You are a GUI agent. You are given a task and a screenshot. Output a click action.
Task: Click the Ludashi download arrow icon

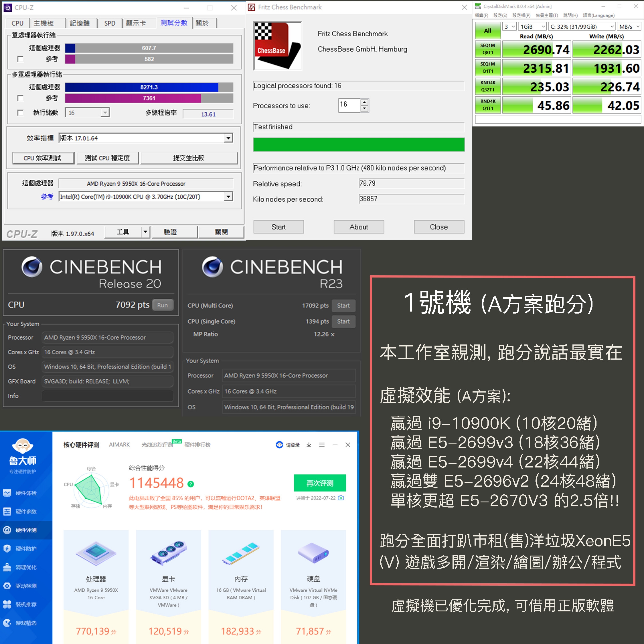coord(309,445)
